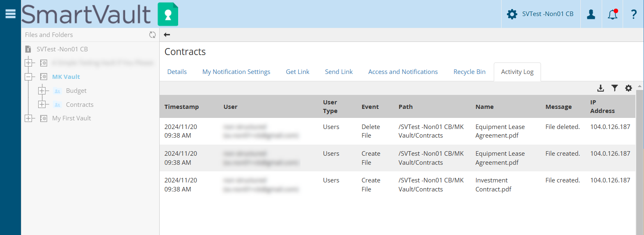Image resolution: width=644 pixels, height=235 pixels.
Task: View notifications via the bell icon
Action: pos(612,14)
